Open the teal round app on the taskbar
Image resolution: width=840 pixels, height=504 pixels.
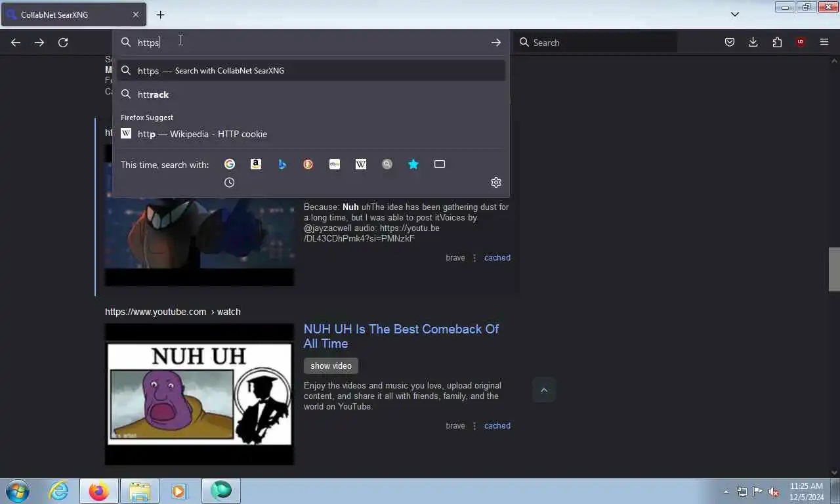pos(221,491)
